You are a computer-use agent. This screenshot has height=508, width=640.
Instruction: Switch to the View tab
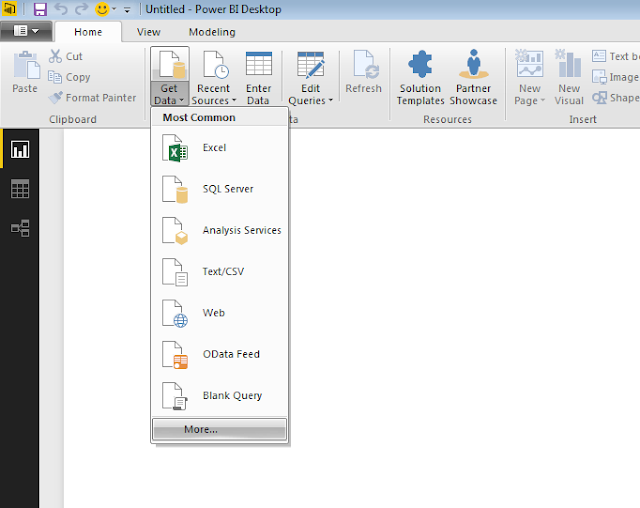tap(149, 32)
